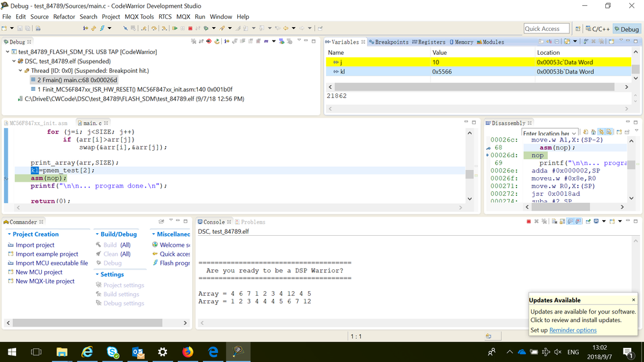
Task: Switch to the Problems tab
Action: click(x=250, y=222)
